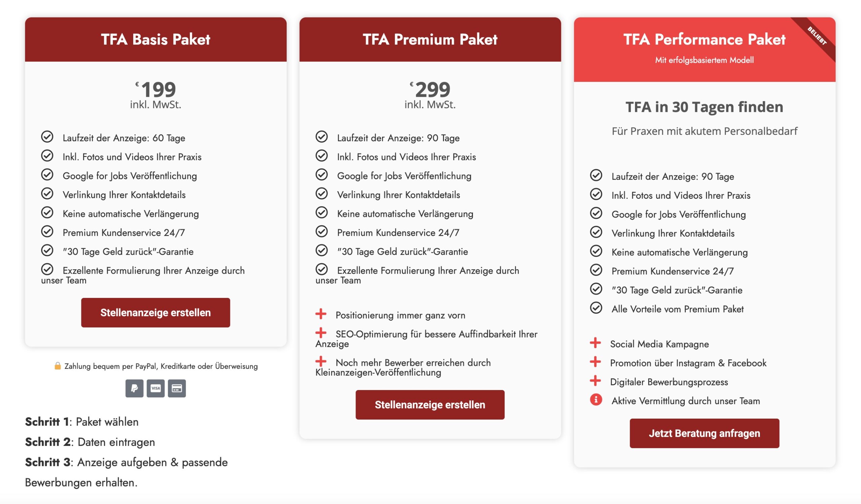The image size is (861, 504).
Task: Click plus icon beside Promotion über Instagram & Facebook
Action: coord(595,362)
